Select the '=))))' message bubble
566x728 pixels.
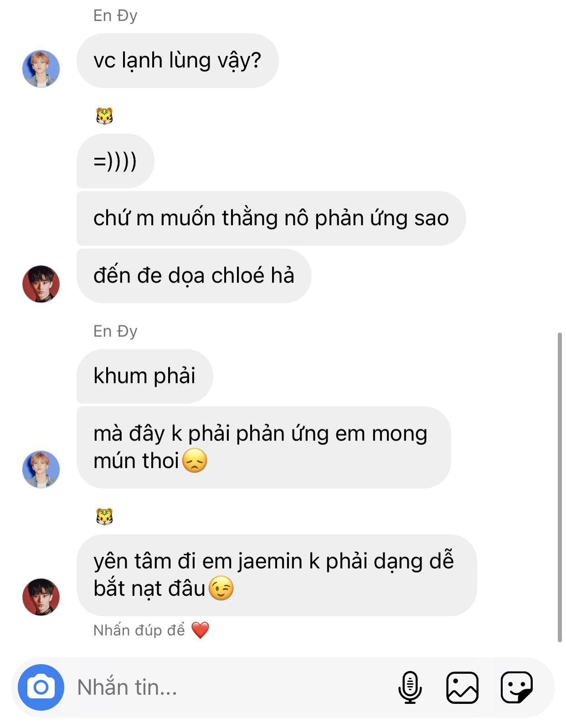[115, 161]
